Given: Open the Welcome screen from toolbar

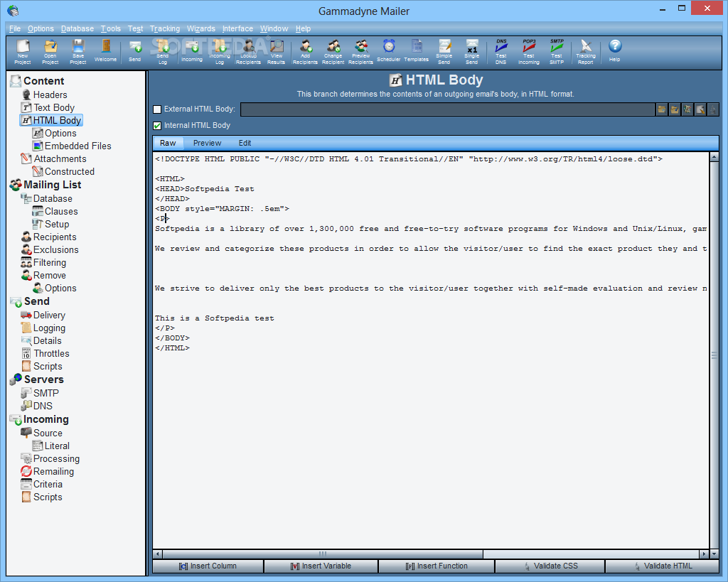Looking at the screenshot, I should pos(106,50).
